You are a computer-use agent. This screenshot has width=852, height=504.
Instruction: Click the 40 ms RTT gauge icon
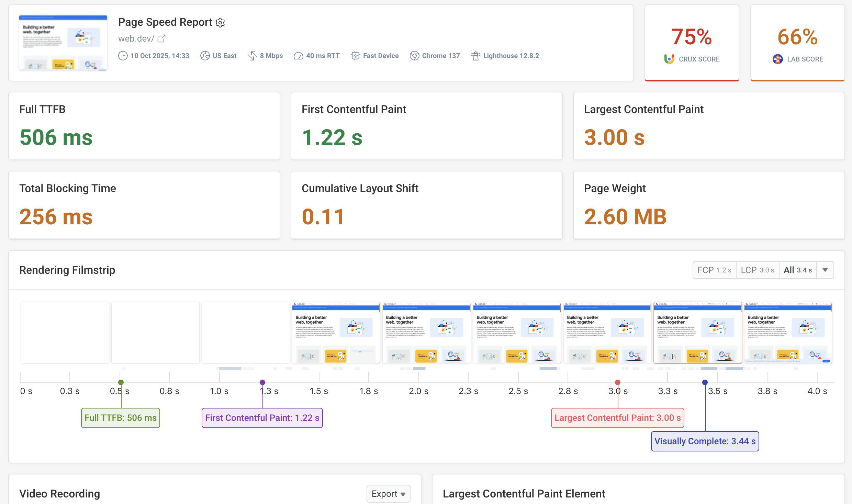(x=298, y=56)
